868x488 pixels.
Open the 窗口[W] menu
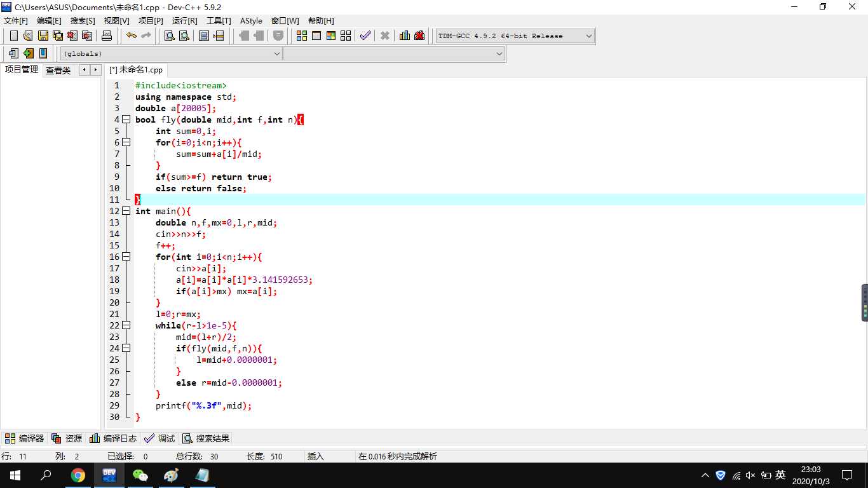point(285,21)
